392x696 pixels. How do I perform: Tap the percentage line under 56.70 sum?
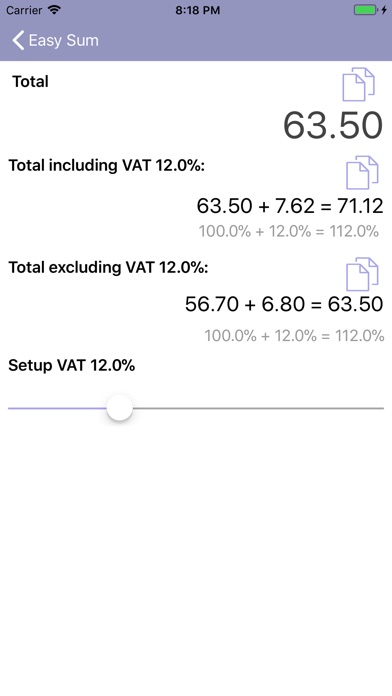tap(294, 336)
